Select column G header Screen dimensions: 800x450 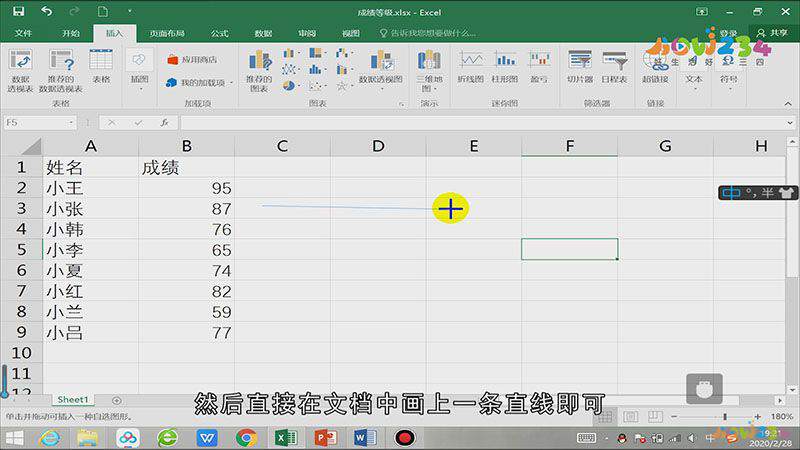click(665, 146)
